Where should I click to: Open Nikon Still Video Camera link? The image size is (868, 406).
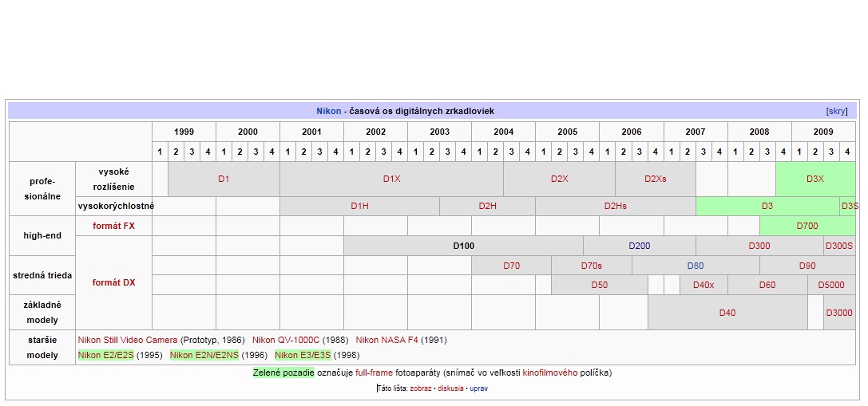click(x=128, y=340)
